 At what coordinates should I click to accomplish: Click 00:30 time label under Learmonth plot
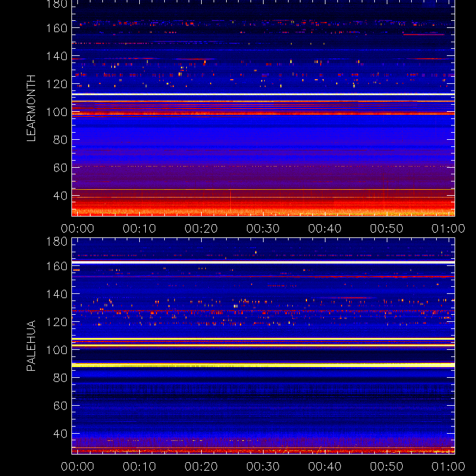pyautogui.click(x=263, y=228)
